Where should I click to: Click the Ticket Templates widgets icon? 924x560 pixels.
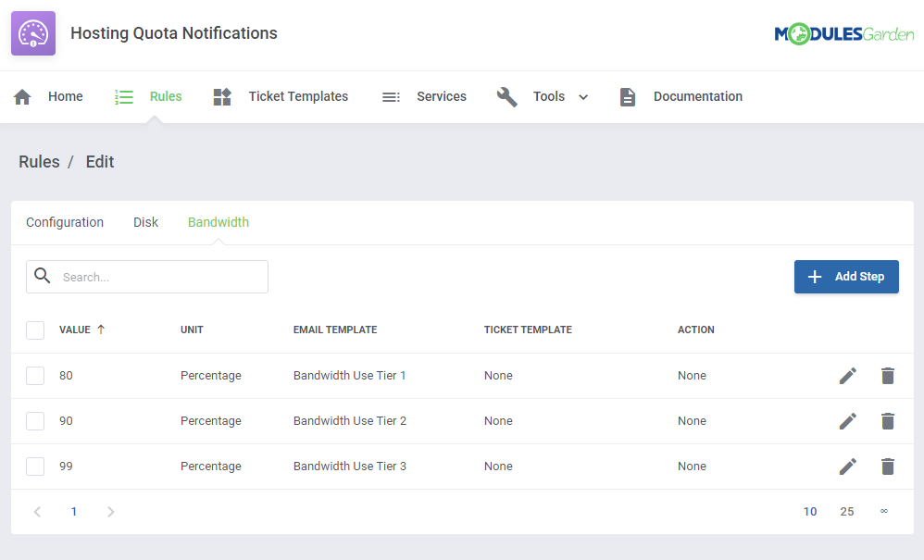[x=222, y=96]
